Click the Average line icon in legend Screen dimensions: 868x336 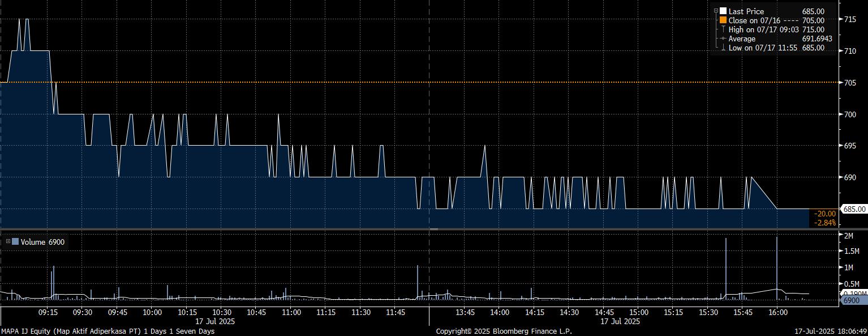(723, 39)
